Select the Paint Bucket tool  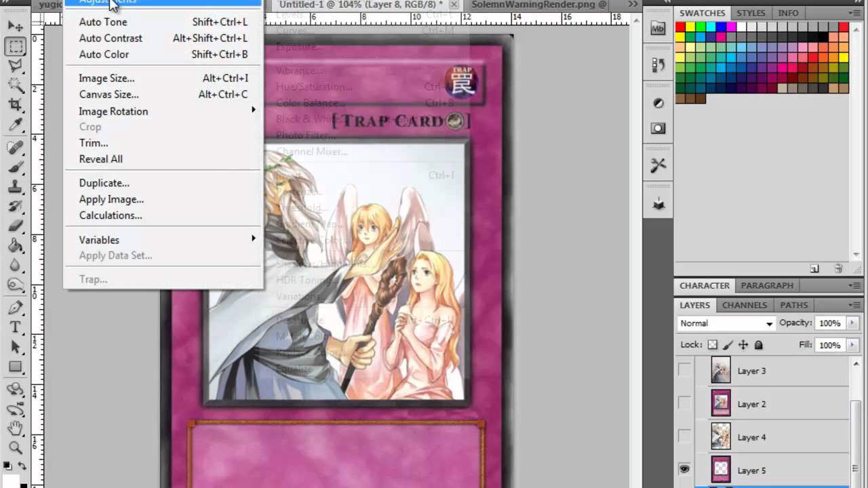(x=16, y=245)
